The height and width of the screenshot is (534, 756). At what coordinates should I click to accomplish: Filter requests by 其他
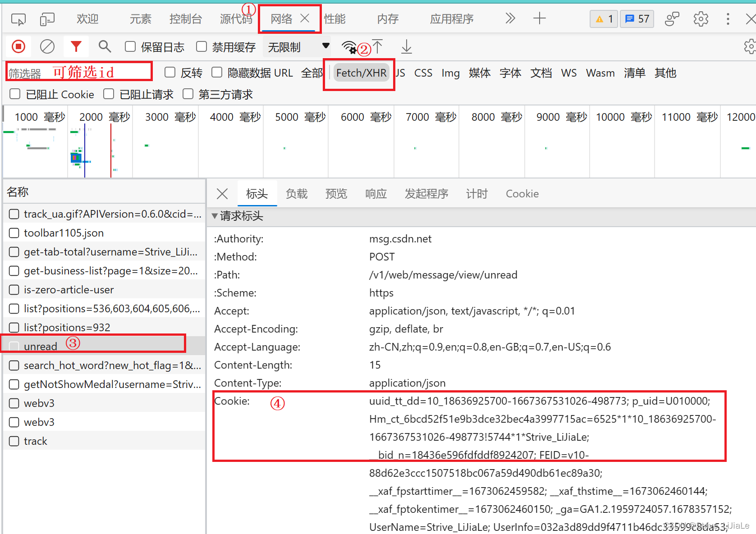665,73
